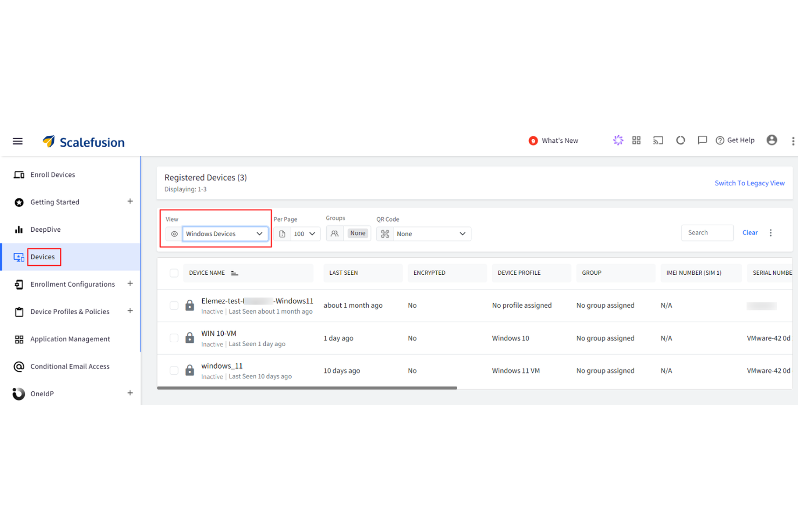Viewport: 798px width, 532px height.
Task: Click Device Name sort icon
Action: click(235, 273)
